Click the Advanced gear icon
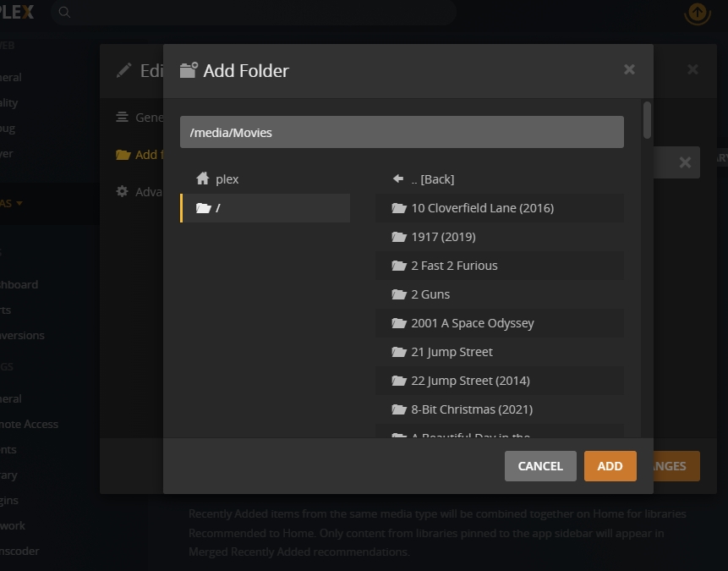 122,191
